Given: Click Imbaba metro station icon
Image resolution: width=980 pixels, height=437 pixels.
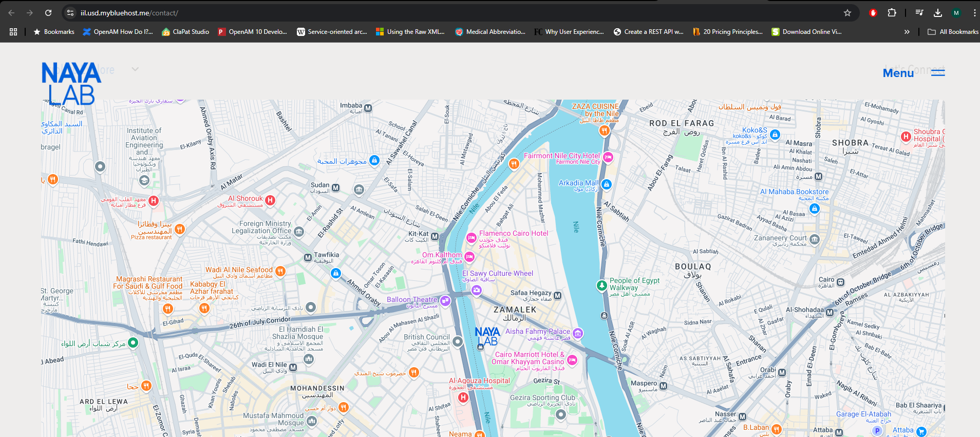Looking at the screenshot, I should 368,108.
